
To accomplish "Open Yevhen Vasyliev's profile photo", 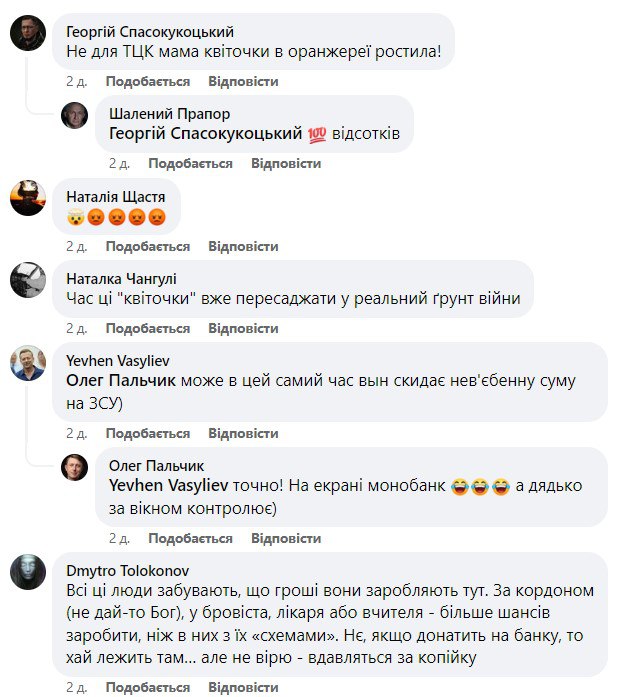I will (x=27, y=363).
